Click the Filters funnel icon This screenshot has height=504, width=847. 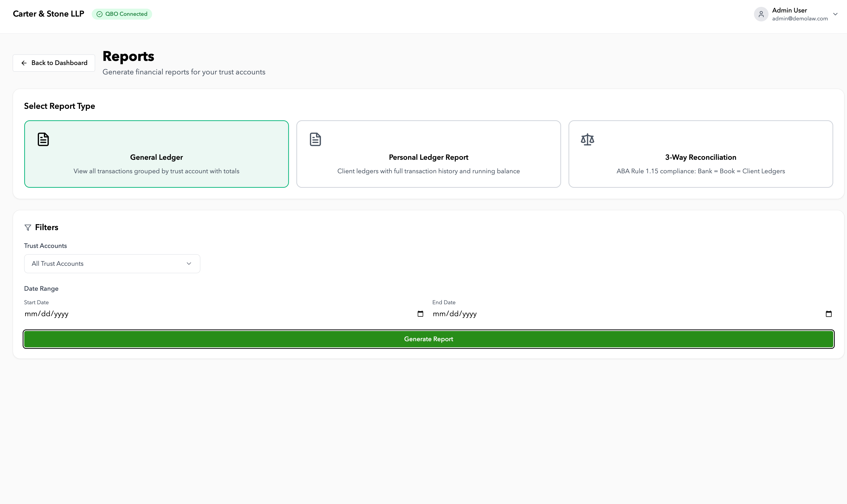(28, 228)
